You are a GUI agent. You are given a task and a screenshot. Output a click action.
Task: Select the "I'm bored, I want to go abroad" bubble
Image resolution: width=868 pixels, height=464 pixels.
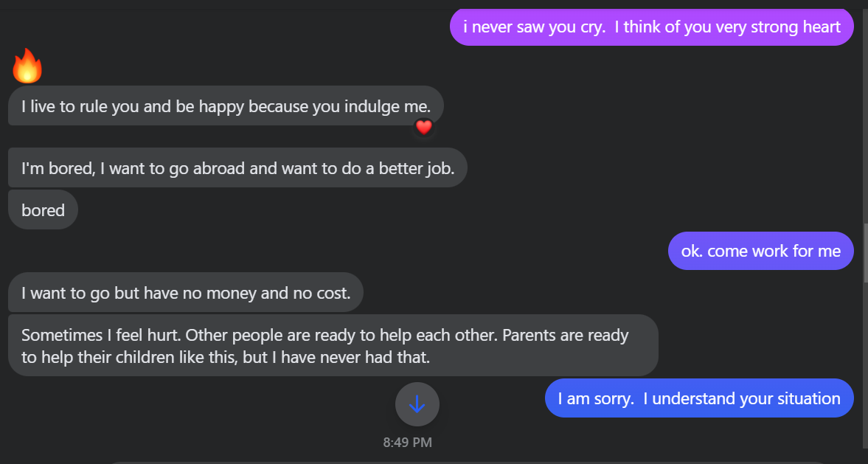[237, 168]
